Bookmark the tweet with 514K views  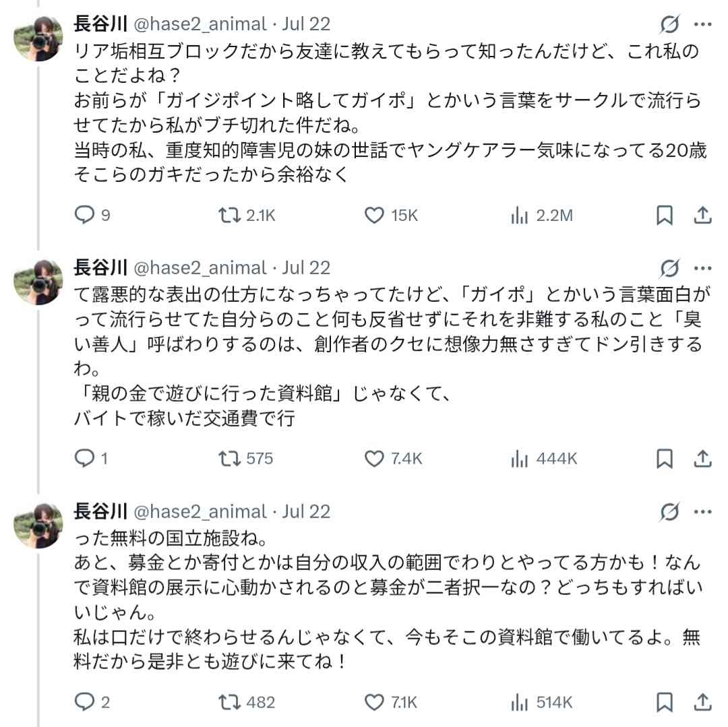point(665,702)
